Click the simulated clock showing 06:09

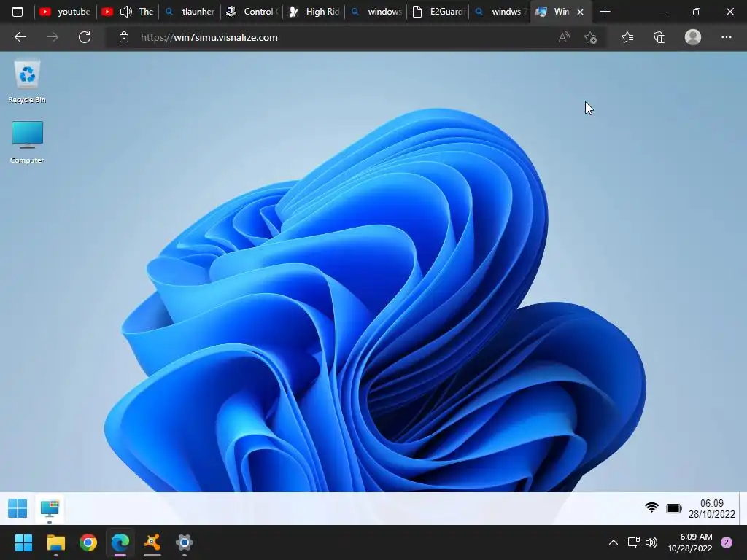point(711,508)
